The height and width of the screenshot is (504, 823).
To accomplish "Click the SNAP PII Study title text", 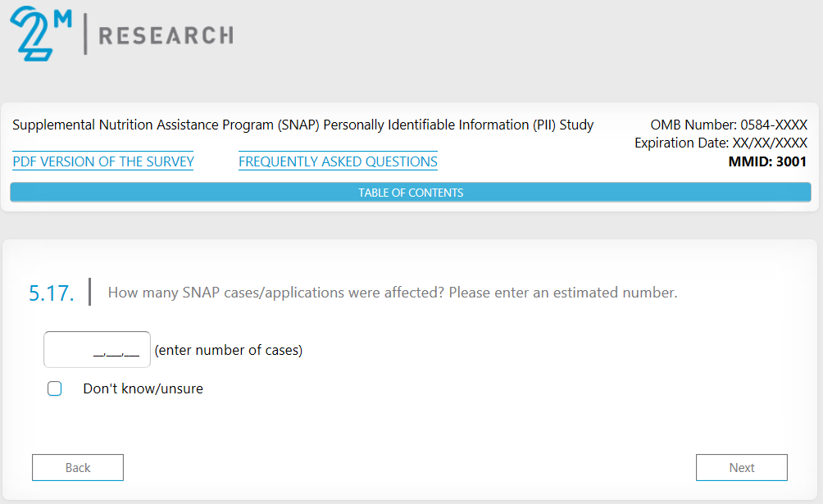I will click(x=303, y=125).
